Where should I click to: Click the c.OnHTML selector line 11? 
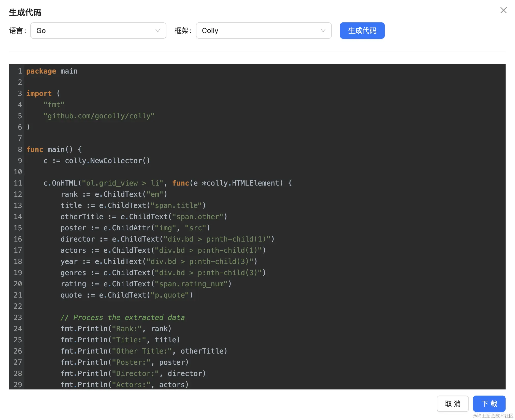pos(167,183)
